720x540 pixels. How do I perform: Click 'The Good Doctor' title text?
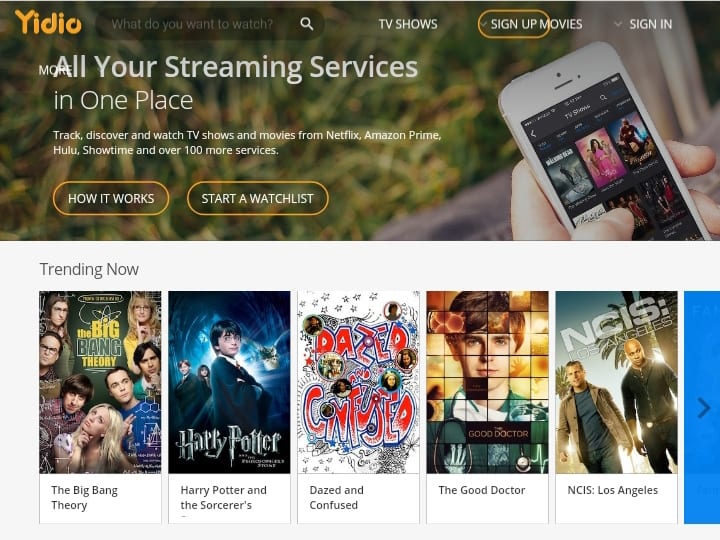482,490
